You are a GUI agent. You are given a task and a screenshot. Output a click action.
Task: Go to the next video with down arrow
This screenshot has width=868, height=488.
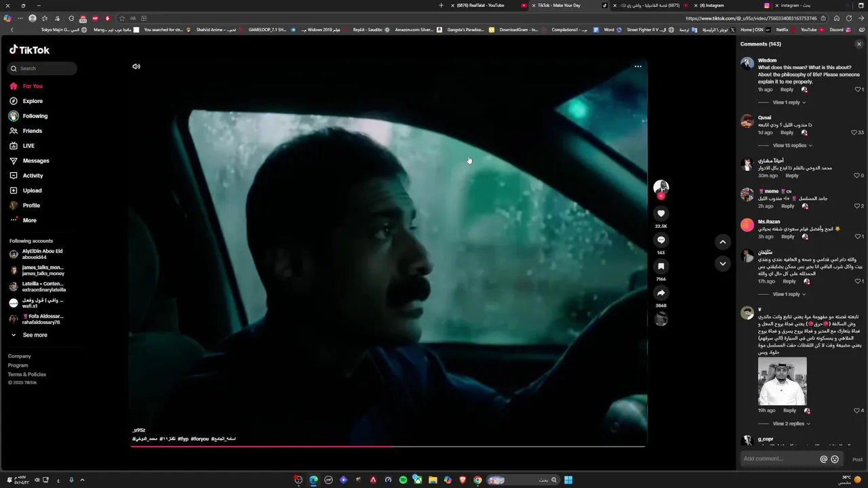723,264
